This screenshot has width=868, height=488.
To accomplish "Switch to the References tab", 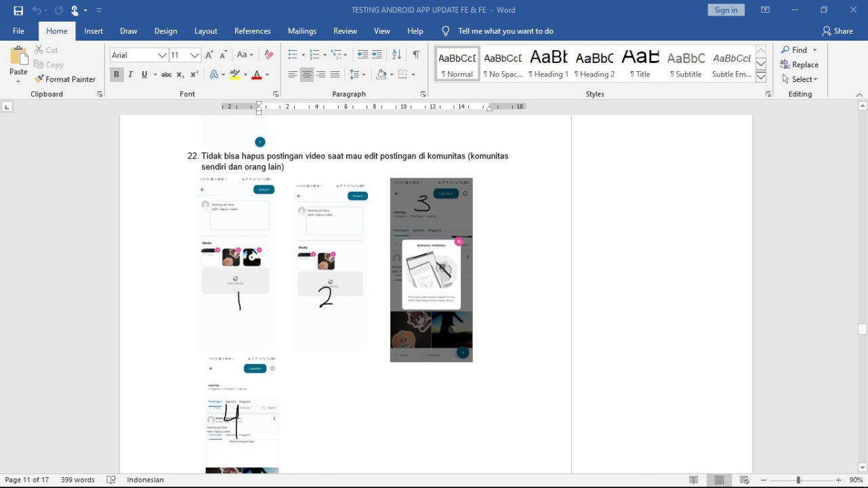I will point(252,31).
